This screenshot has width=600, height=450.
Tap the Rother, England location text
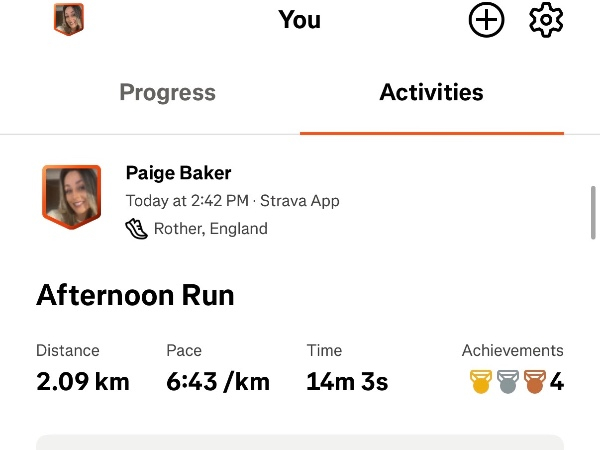pos(210,228)
